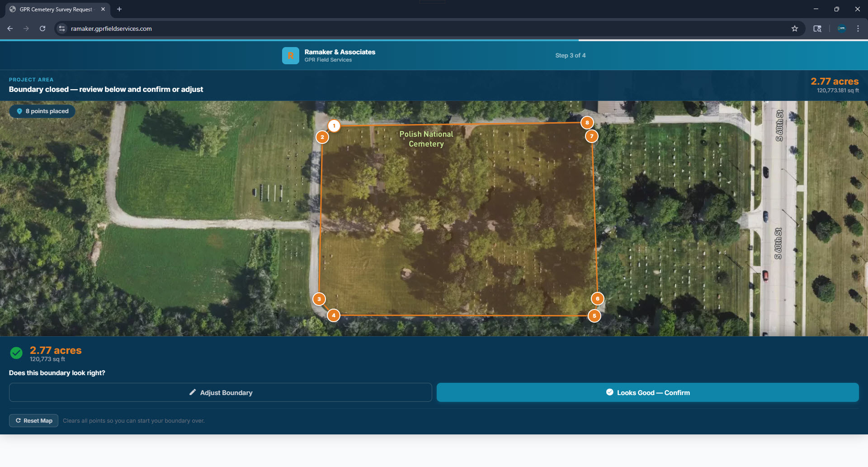Select boundary point marker 2
This screenshot has height=467, width=868.
tap(322, 137)
